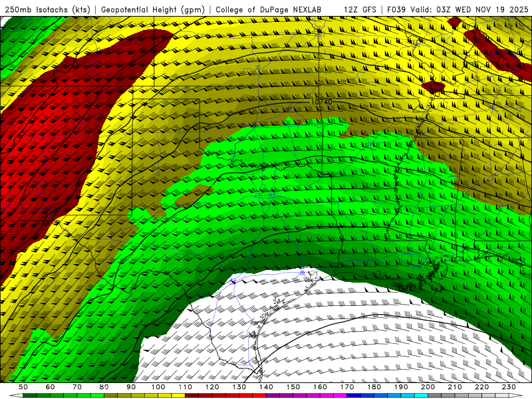Click the 50 knot colorbar label
Viewport: 532px width, 399px height.
23,387
